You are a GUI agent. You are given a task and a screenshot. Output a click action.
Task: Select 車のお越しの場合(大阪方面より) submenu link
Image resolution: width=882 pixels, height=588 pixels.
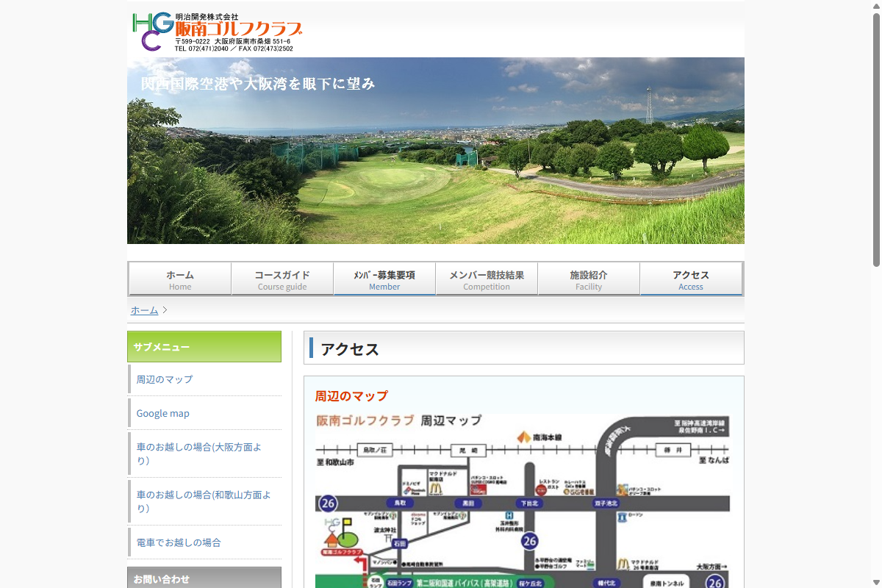[204, 453]
